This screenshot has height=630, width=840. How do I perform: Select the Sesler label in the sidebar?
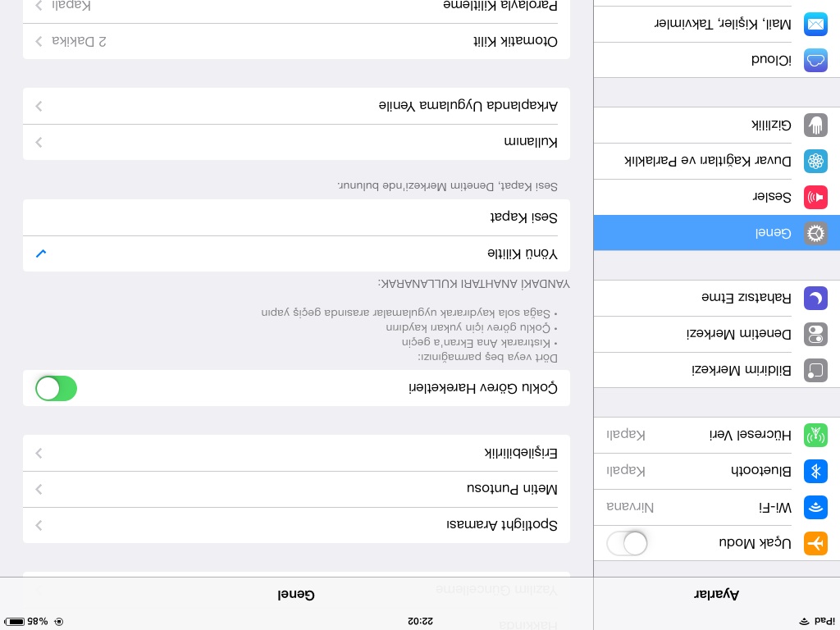772,197
